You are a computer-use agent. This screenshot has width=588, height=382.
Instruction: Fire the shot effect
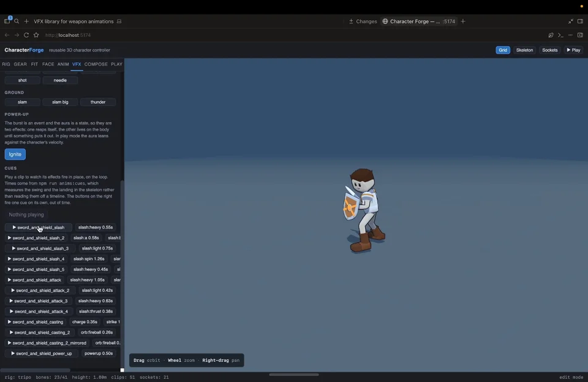23,80
